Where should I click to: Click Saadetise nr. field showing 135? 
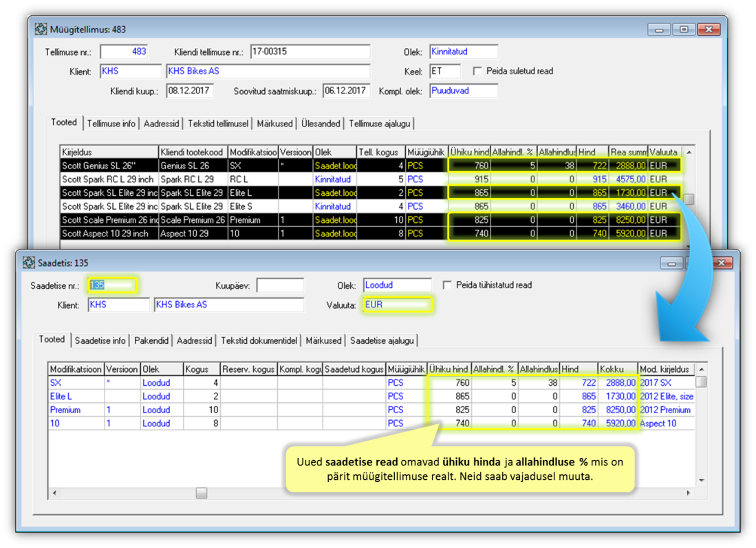[x=112, y=285]
